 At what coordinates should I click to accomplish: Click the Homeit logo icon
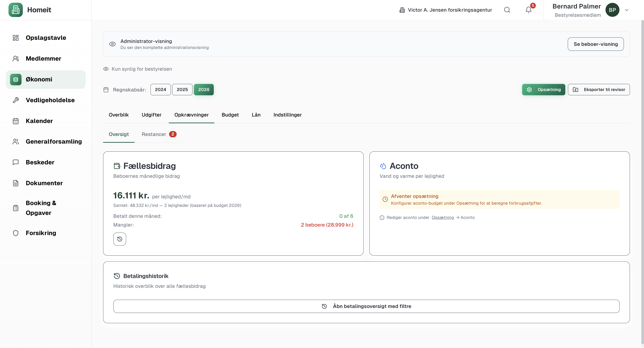click(x=15, y=10)
